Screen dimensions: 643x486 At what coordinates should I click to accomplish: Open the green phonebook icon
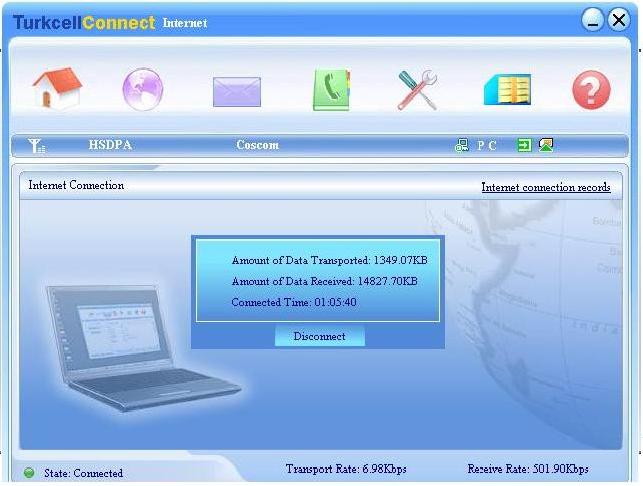pyautogui.click(x=330, y=90)
